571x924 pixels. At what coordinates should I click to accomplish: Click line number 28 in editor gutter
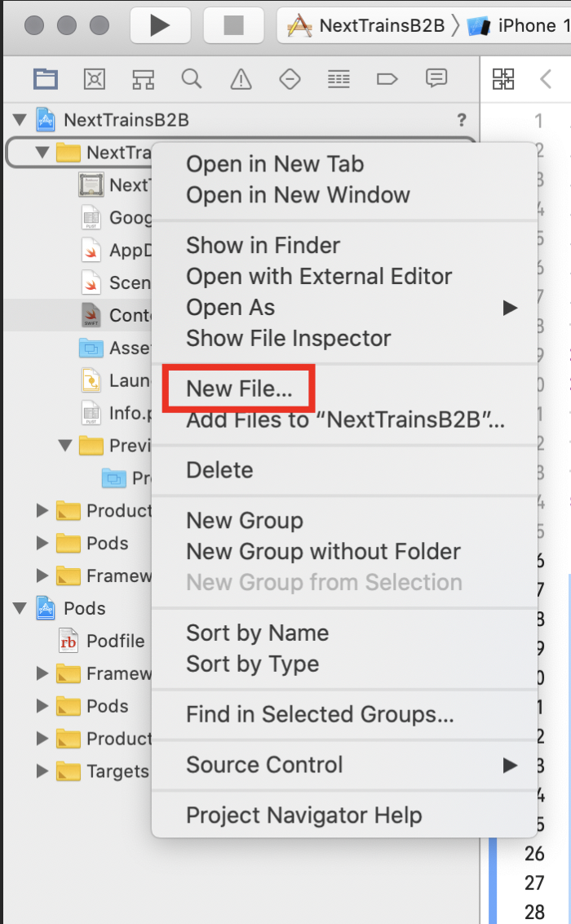pyautogui.click(x=534, y=913)
